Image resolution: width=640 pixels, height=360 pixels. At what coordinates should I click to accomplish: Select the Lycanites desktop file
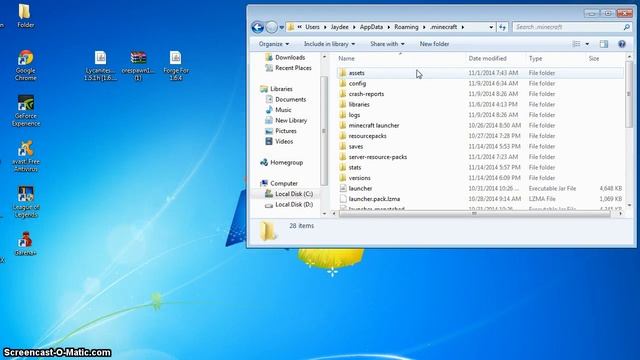(x=100, y=65)
